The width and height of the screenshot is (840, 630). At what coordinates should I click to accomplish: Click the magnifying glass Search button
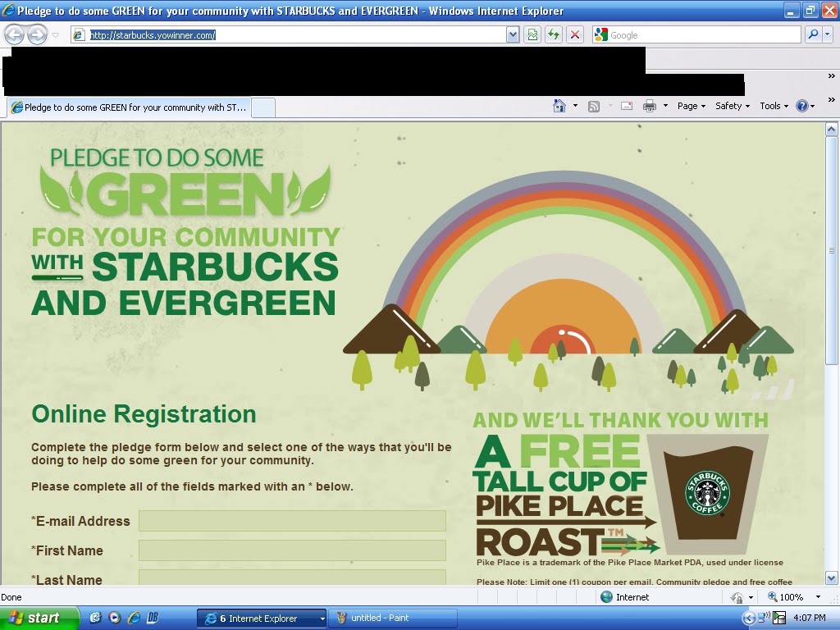click(813, 34)
